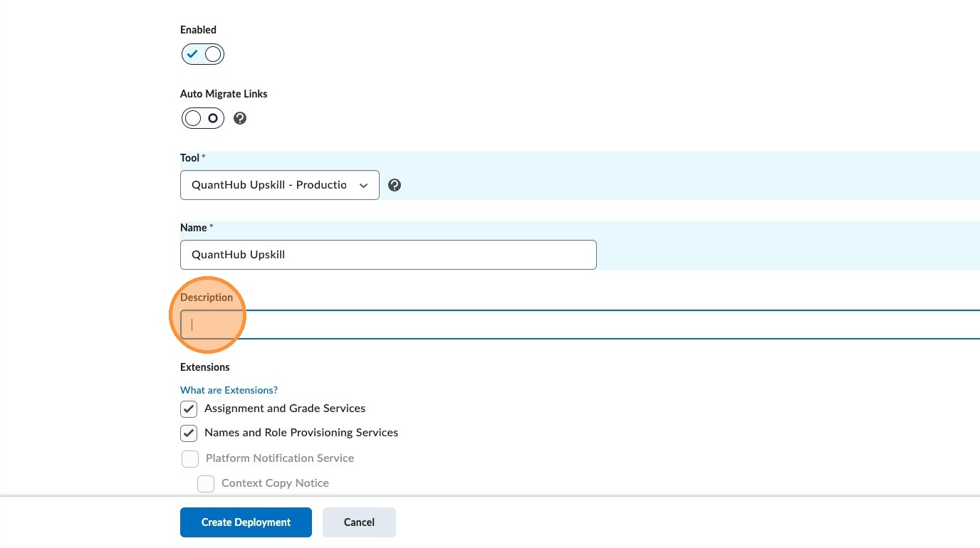Open the What are Extensions? link
Viewport: 980px width, 548px height.
point(229,390)
